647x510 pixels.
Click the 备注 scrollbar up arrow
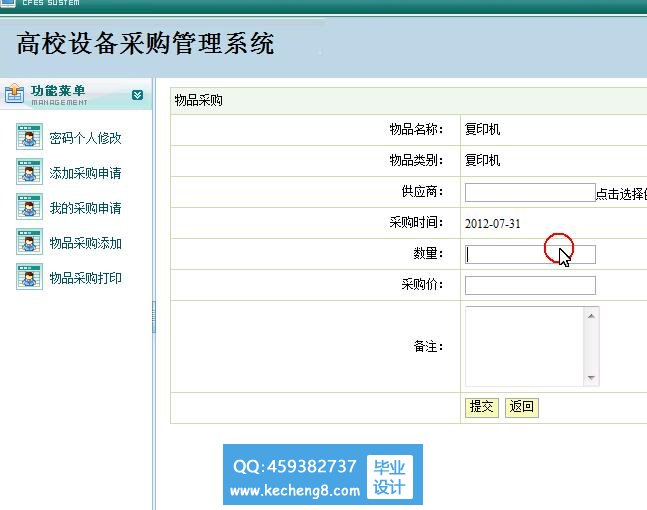click(591, 316)
